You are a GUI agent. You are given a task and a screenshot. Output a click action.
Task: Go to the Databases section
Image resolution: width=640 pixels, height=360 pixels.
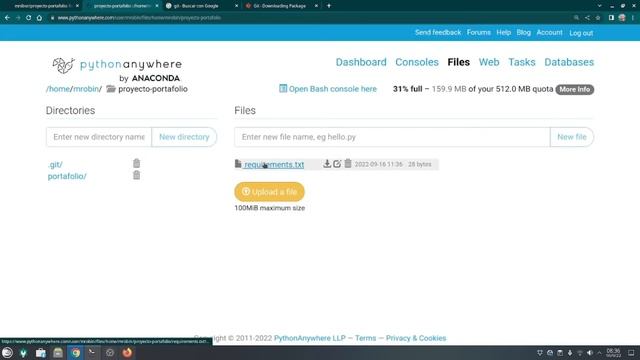coord(569,62)
